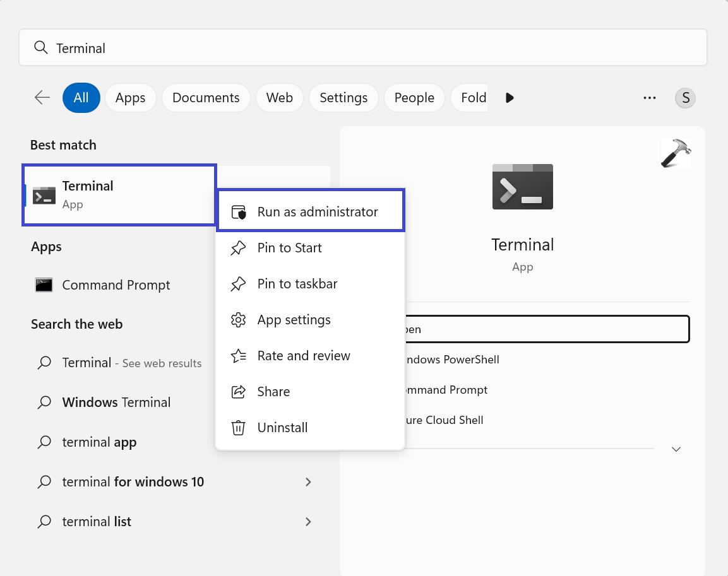The image size is (728, 576).
Task: Click the back arrow icon
Action: 42,97
